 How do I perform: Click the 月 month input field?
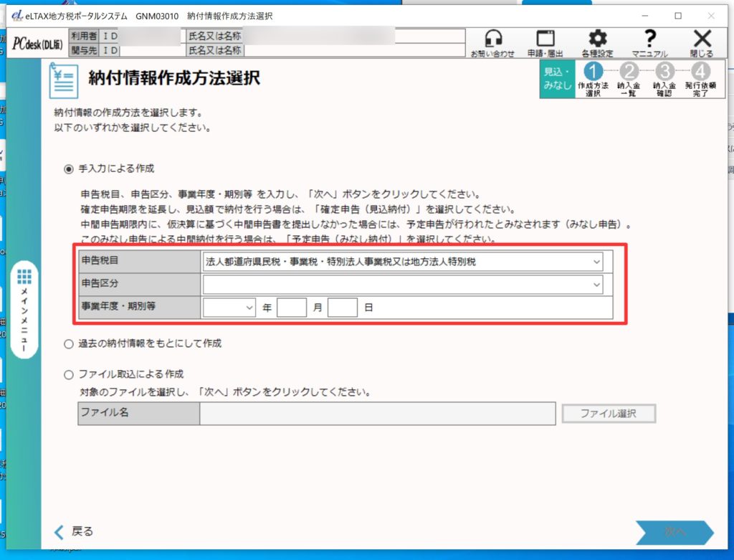tap(291, 308)
